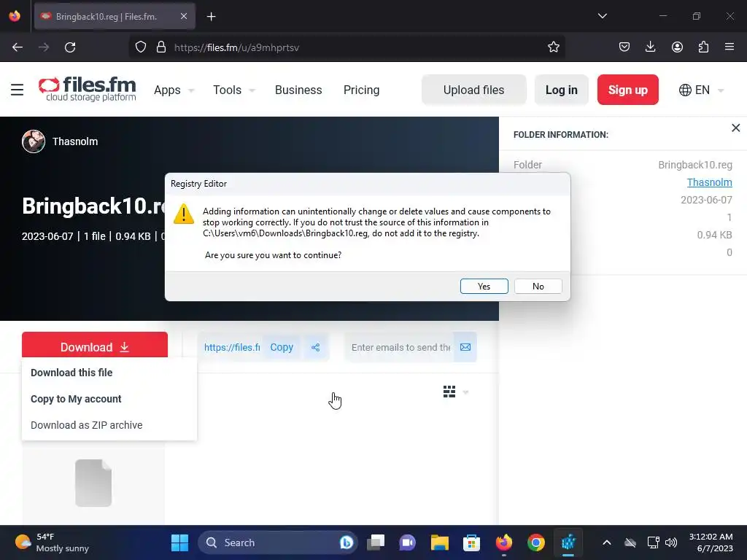
Task: Open the weather widget showing 54°F
Action: 52,542
